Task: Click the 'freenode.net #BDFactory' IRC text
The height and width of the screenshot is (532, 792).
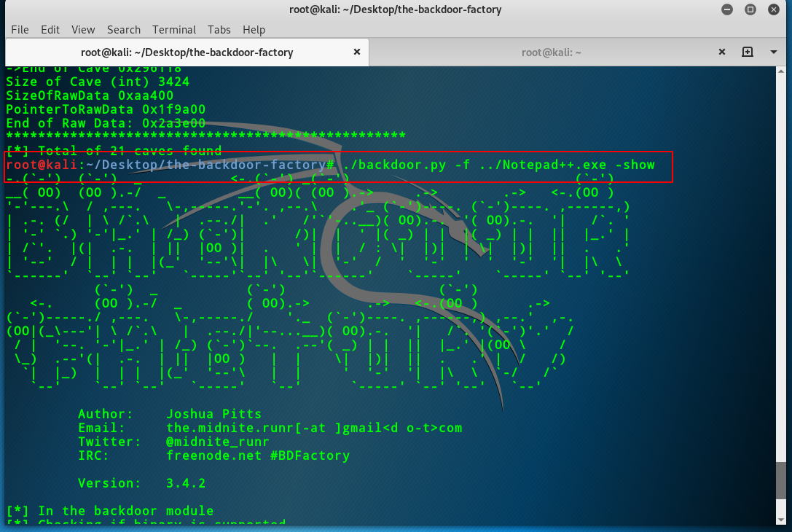Action: 258,455
